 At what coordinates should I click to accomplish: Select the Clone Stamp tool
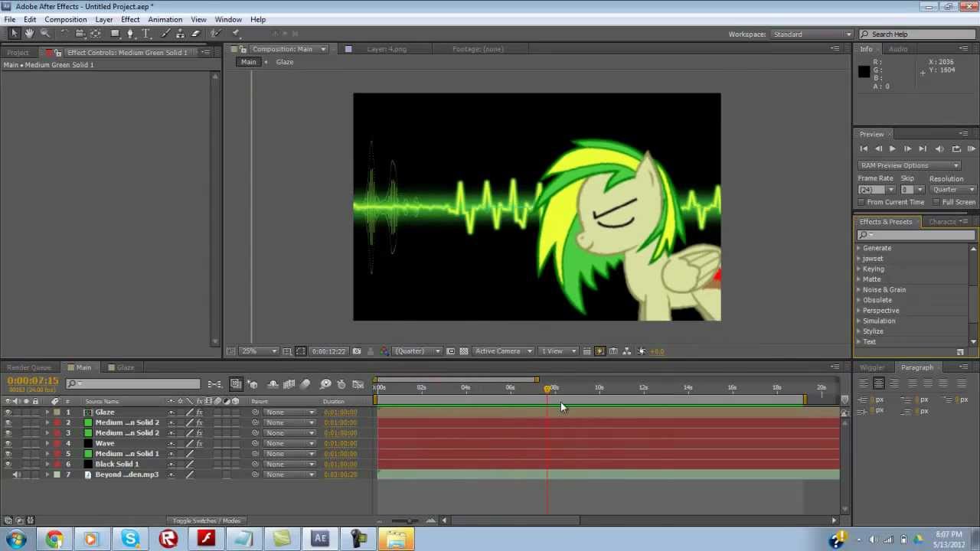[181, 34]
